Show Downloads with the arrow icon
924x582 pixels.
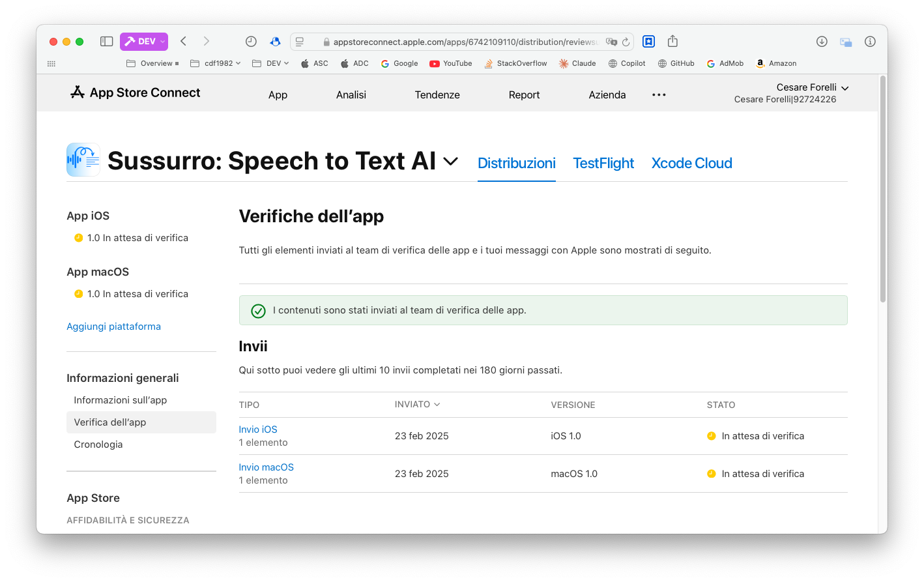(x=822, y=42)
